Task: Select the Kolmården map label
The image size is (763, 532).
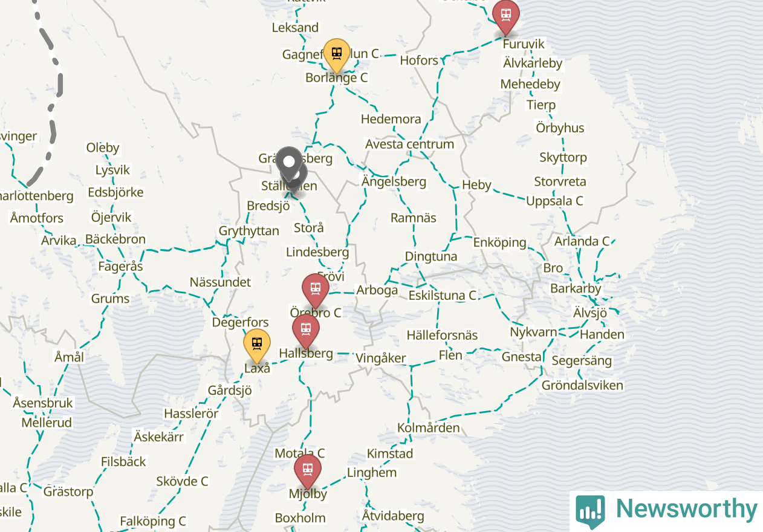Action: (428, 428)
